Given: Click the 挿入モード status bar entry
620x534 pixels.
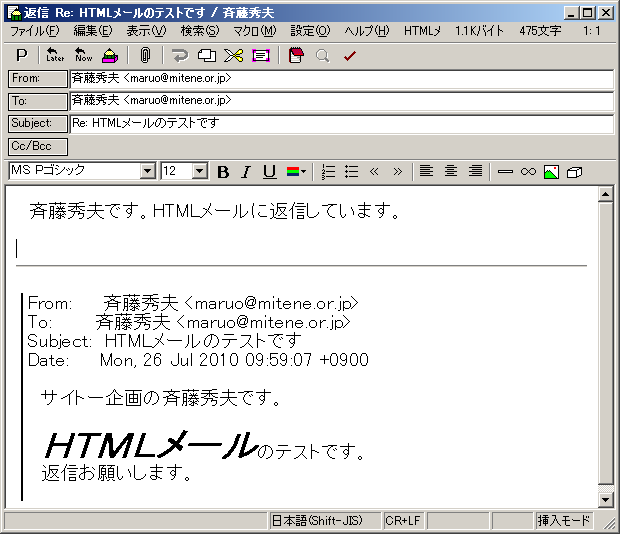Looking at the screenshot, I should (563, 521).
